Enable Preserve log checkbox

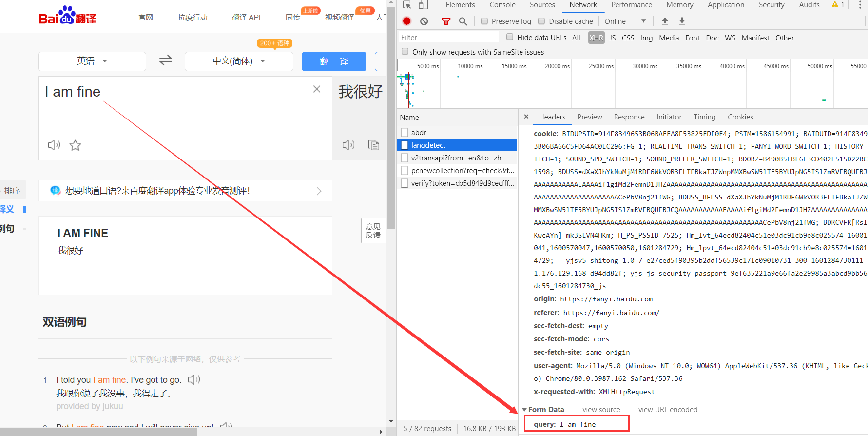(484, 21)
